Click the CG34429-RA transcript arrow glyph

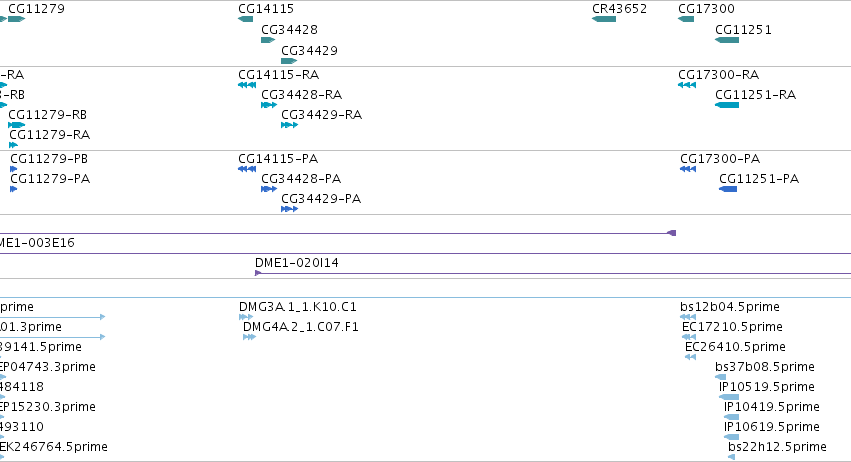tap(290, 125)
